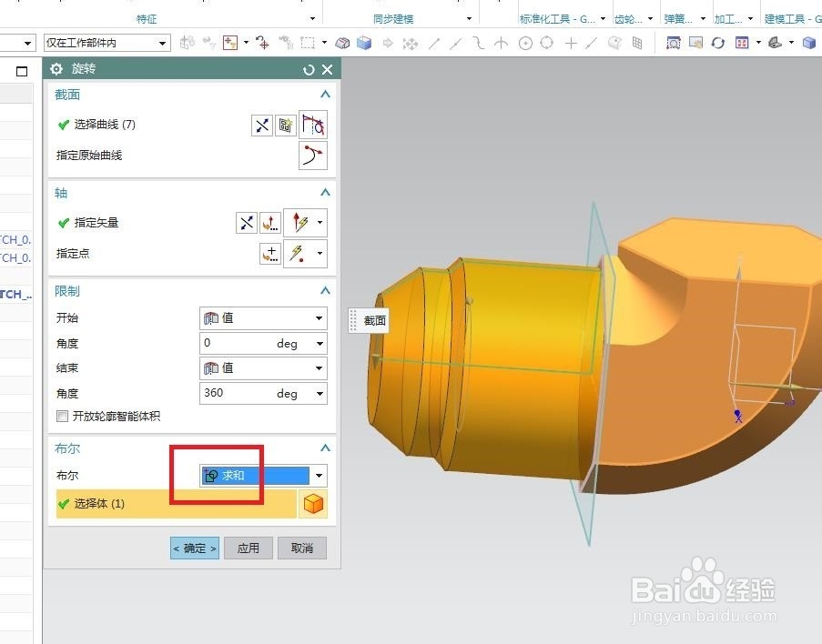Click the orange body icon beside 选择体
822x644 pixels.
coord(313,503)
